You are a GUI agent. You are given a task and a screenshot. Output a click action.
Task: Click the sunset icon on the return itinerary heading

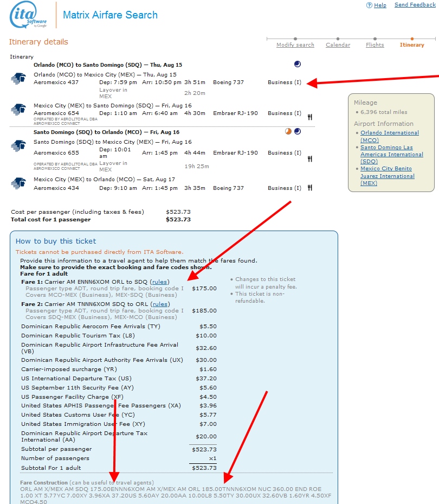[x=289, y=131]
